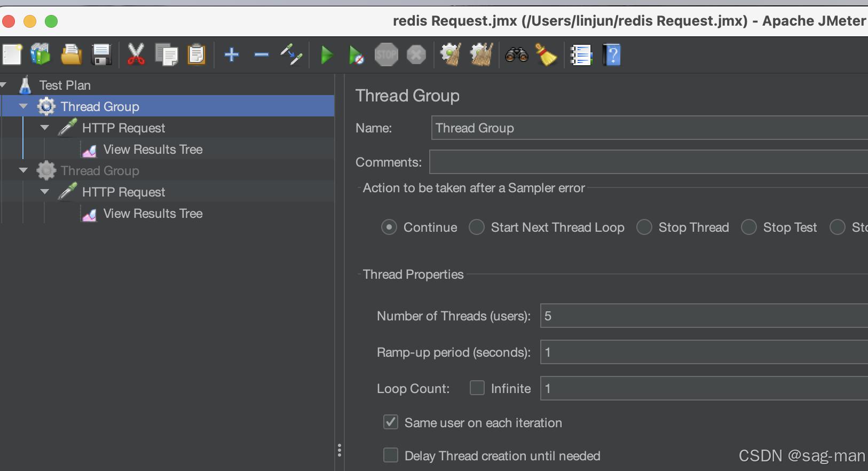Save the test plan with floppy icon
The height and width of the screenshot is (471, 868).
(101, 54)
